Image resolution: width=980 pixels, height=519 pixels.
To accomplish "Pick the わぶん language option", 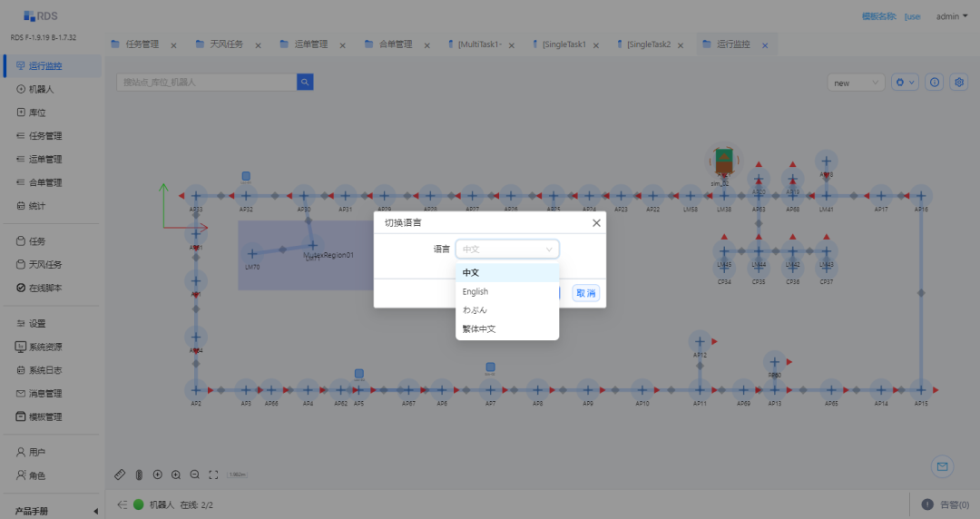I will pos(475,310).
